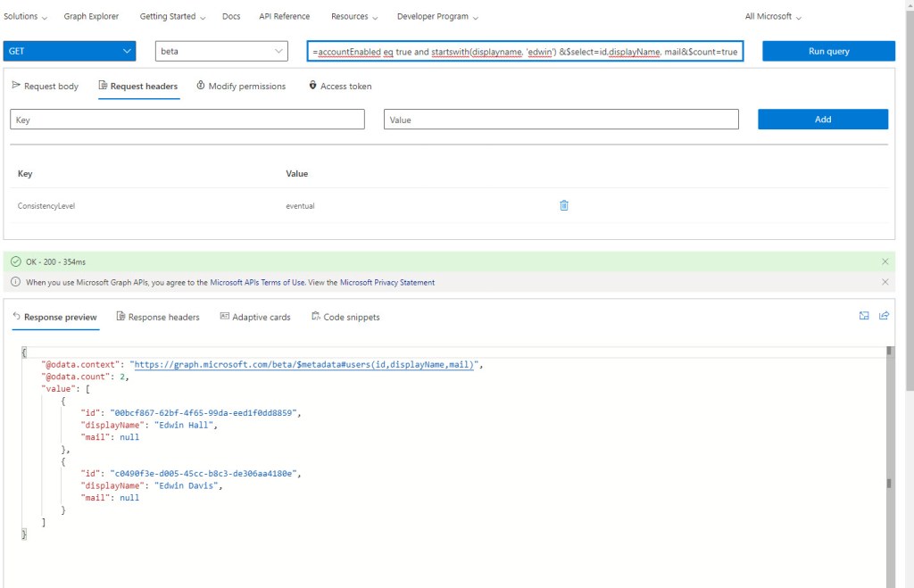The height and width of the screenshot is (588, 914).
Task: Switch to the Response headers tab
Action: (x=158, y=317)
